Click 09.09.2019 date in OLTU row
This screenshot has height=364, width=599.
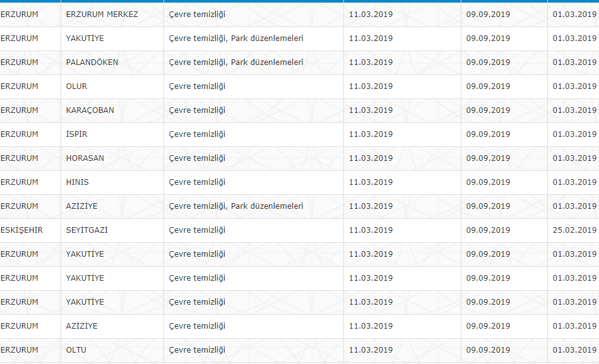click(488, 350)
